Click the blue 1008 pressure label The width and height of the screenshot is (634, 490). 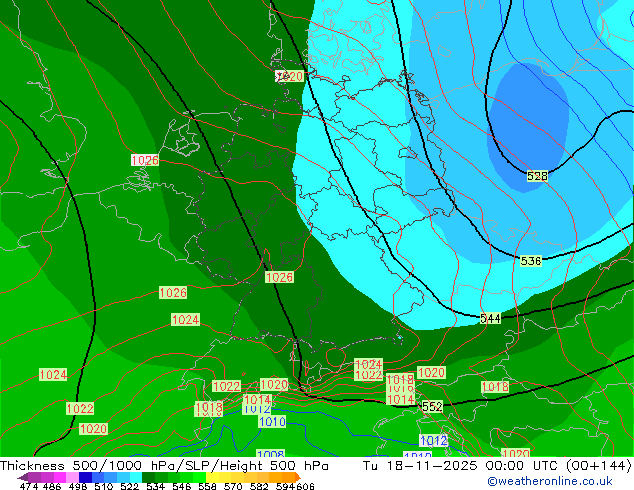[271, 454]
